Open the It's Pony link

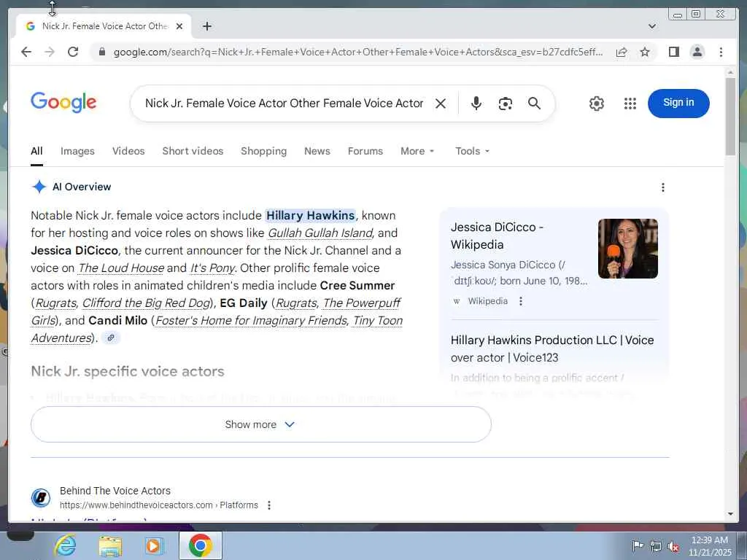(212, 268)
